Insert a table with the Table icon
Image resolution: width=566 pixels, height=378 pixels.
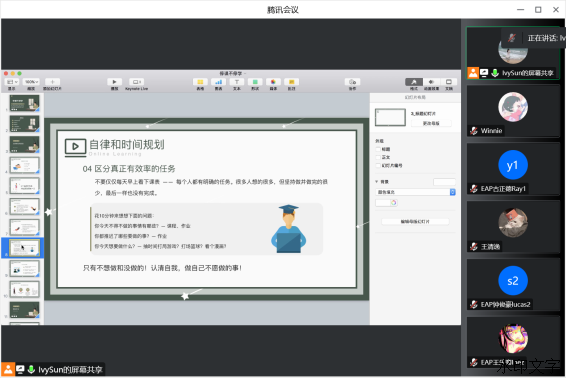tap(200, 82)
